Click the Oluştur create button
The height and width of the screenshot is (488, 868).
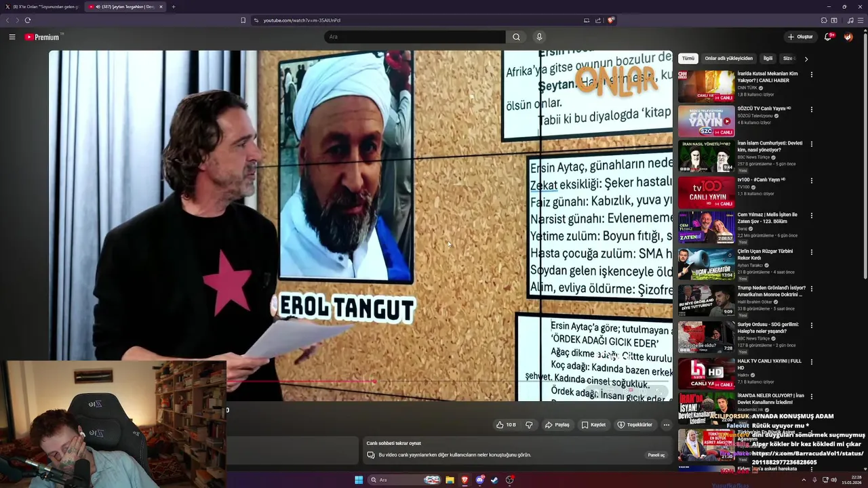(x=800, y=37)
